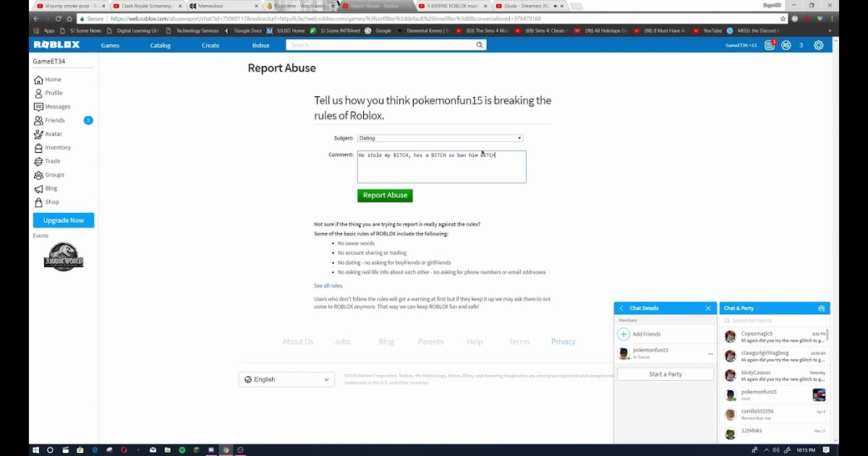Viewport: 868px width, 456px height.
Task: Open the Spotify taskbar icon
Action: click(182, 449)
